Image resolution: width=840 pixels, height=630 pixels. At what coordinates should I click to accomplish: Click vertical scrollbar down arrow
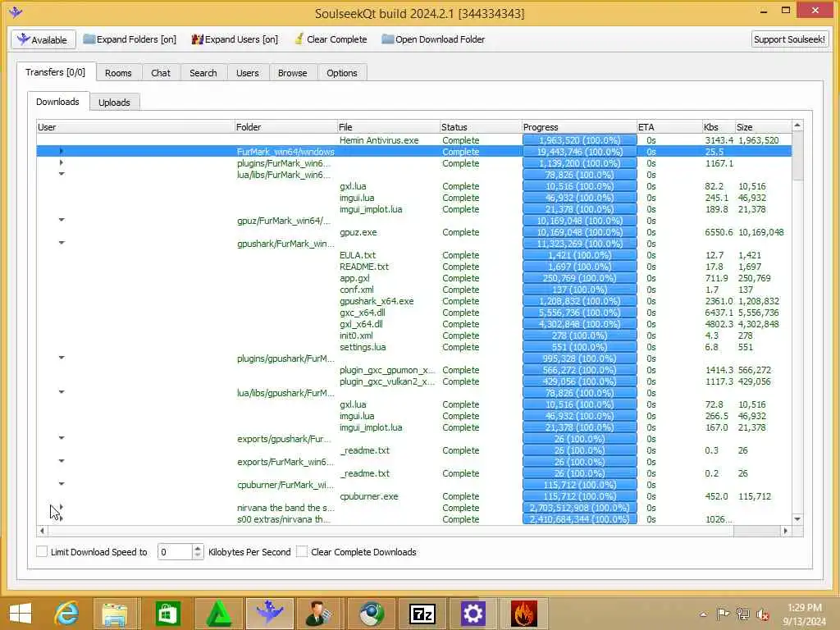(x=797, y=519)
